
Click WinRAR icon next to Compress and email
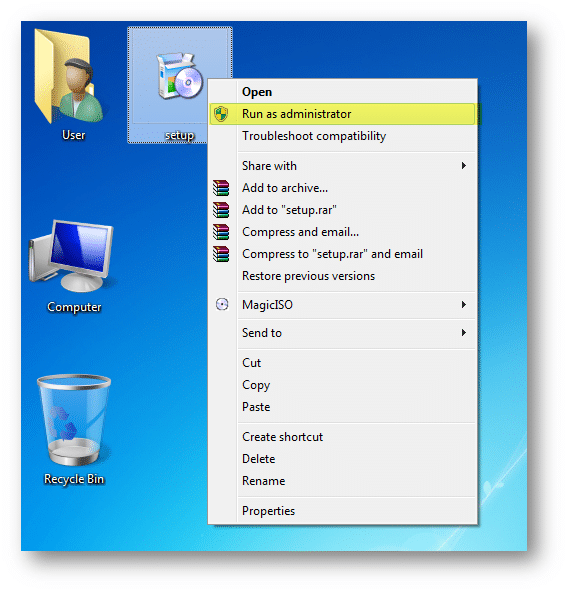tap(221, 232)
